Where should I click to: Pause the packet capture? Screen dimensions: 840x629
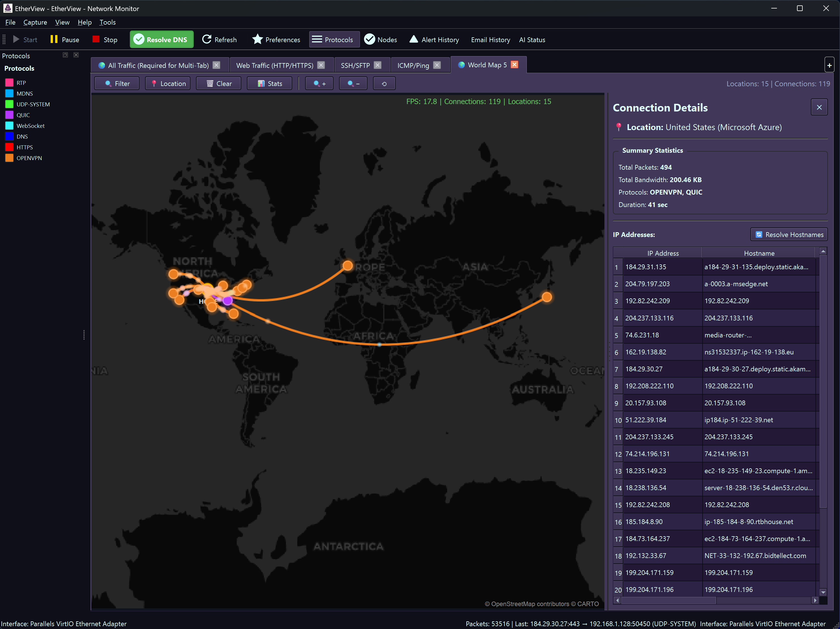64,39
